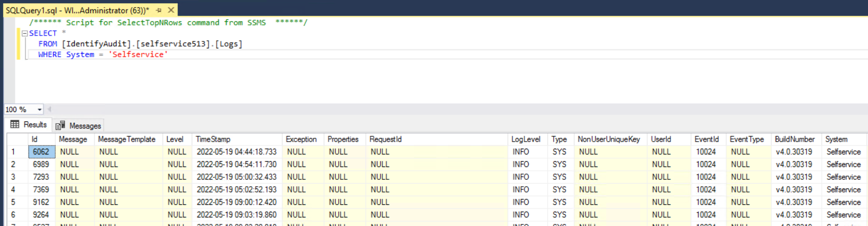Close the SQLQuery1.sql query tab
868x226 pixels.
[x=171, y=10]
